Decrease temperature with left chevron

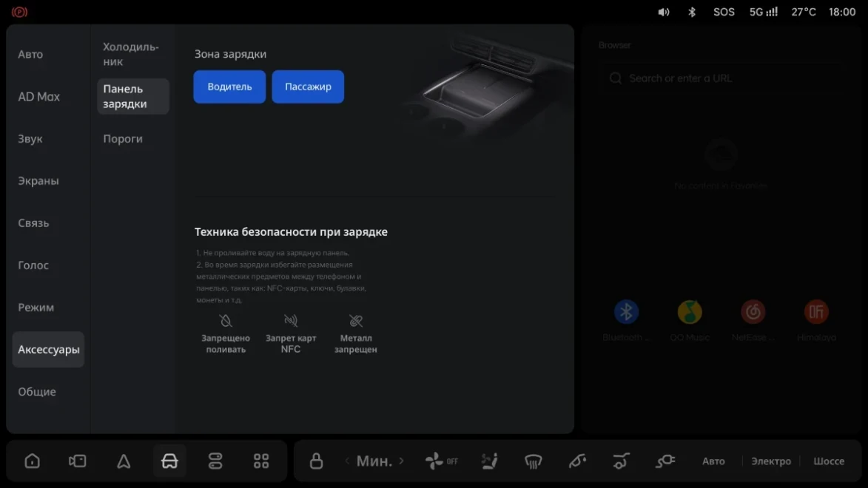point(347,461)
